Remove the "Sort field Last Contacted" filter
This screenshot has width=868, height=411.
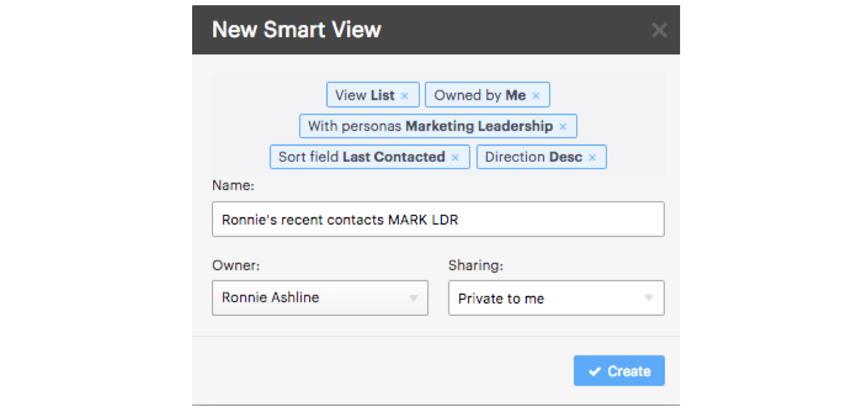coord(455,157)
